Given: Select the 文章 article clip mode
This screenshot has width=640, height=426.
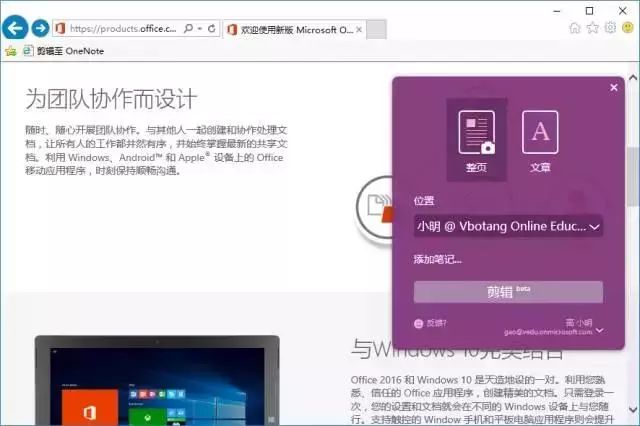Looking at the screenshot, I should (x=540, y=140).
